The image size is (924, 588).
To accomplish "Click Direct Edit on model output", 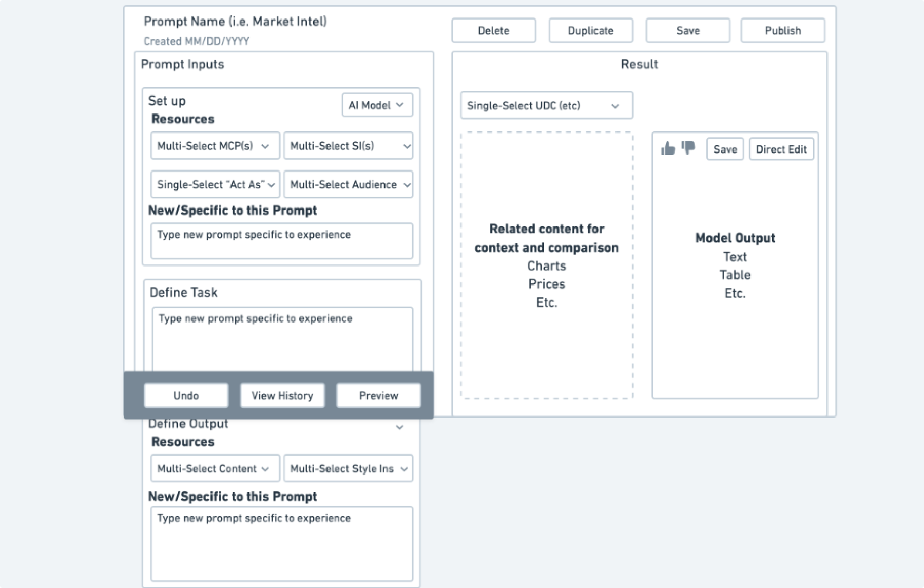I will (781, 149).
